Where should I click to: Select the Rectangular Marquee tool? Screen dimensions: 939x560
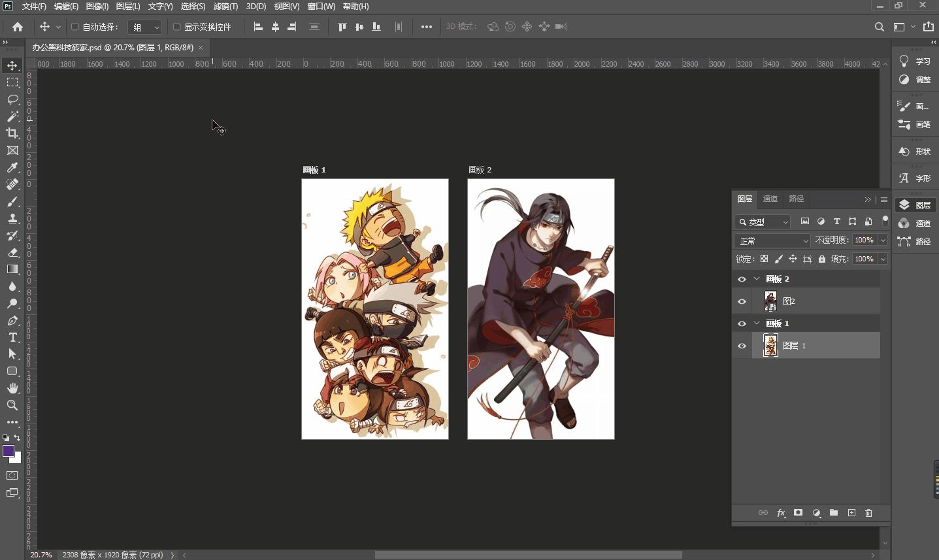coord(12,82)
